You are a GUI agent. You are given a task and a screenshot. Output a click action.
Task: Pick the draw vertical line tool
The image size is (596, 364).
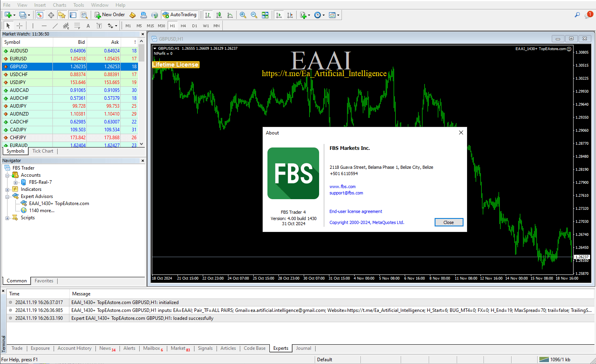pyautogui.click(x=32, y=26)
